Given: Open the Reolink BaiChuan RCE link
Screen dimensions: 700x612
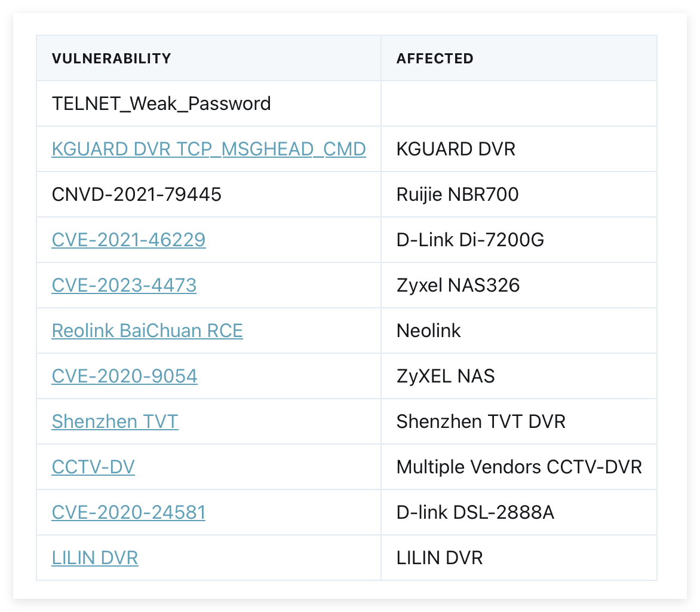Looking at the screenshot, I should 147,331.
